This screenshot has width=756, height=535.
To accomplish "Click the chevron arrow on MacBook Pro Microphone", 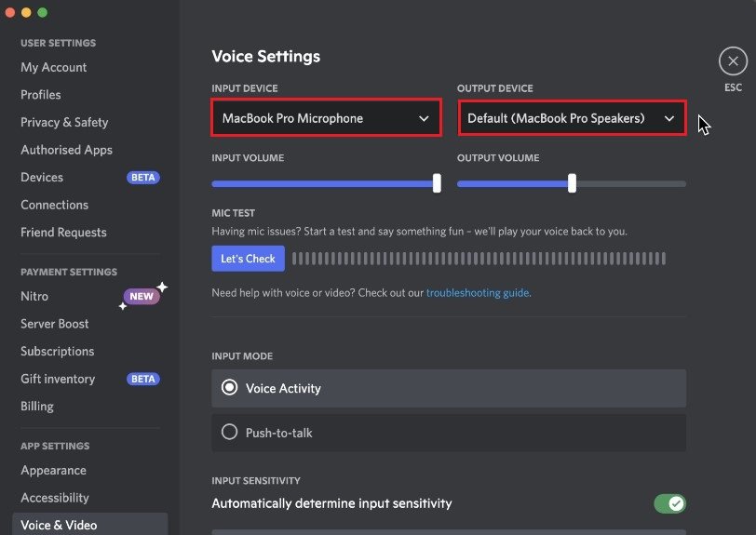I will point(424,119).
